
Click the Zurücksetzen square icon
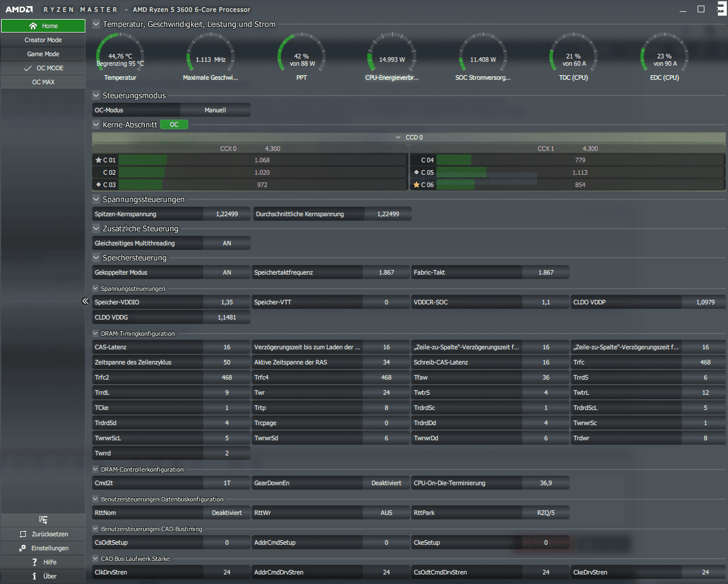tap(23, 534)
